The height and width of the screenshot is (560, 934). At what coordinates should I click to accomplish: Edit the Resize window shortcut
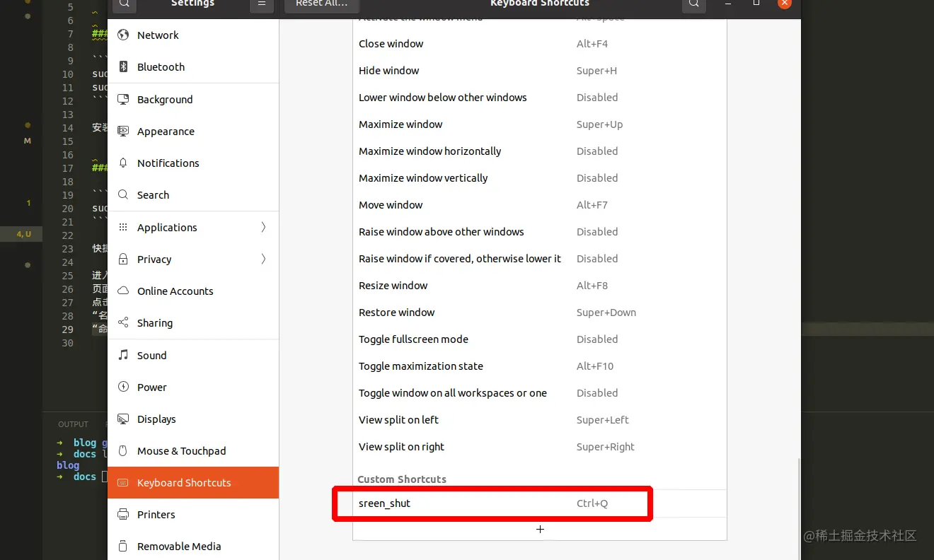tap(540, 286)
